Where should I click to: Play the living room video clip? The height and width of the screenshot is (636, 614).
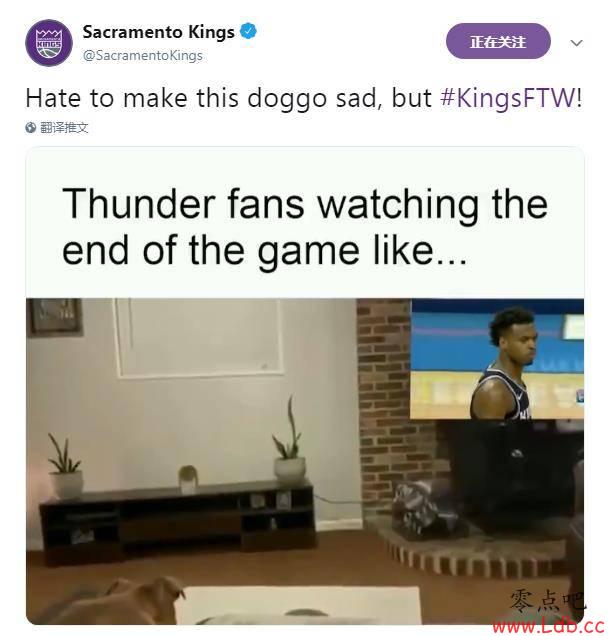305,461
